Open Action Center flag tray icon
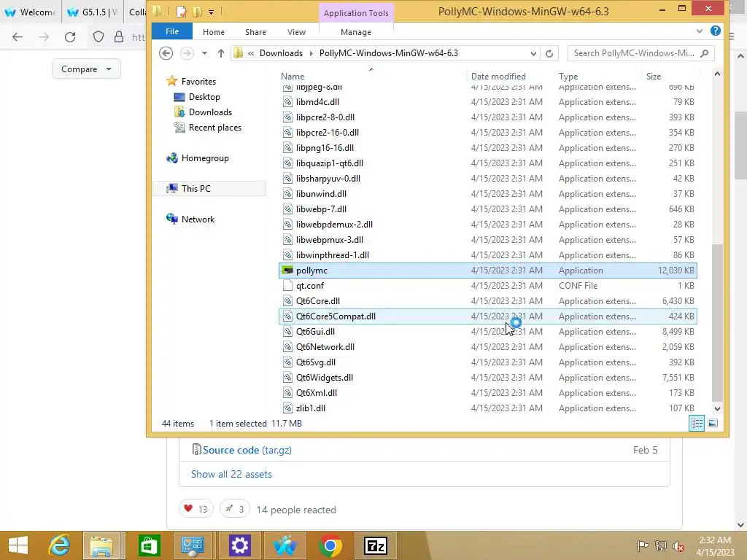Screen dimensions: 747x560 pos(643,546)
